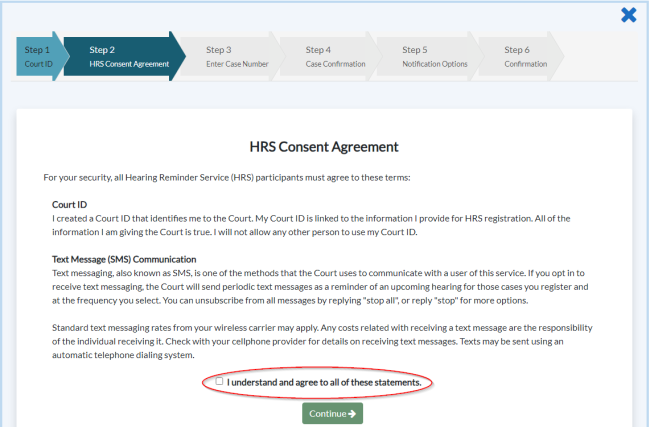Select Step 2 HRS Consent Agreement
This screenshot has height=427, width=650.
pos(124,56)
